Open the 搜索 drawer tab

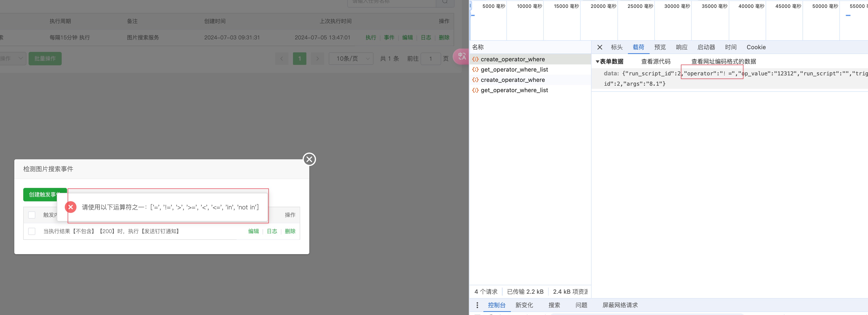click(554, 305)
